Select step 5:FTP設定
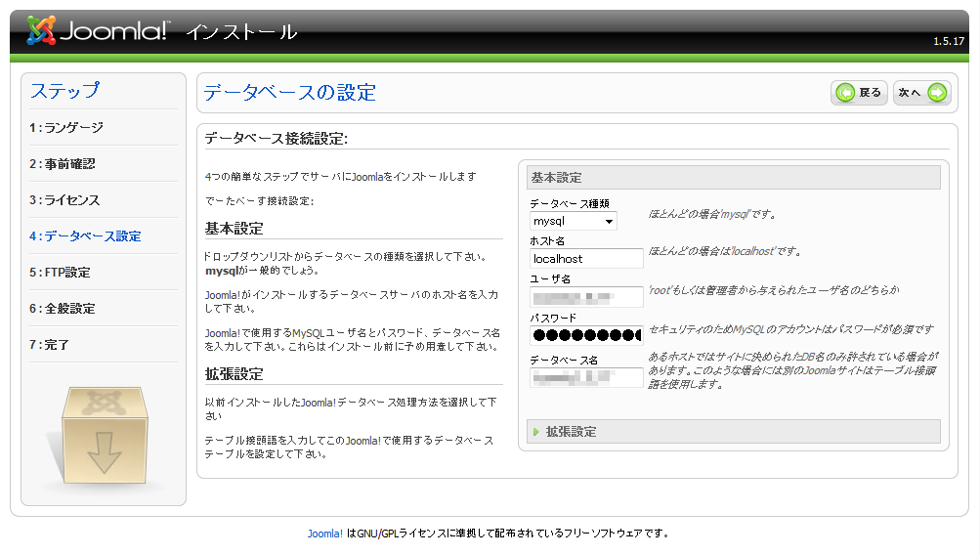 pos(60,273)
